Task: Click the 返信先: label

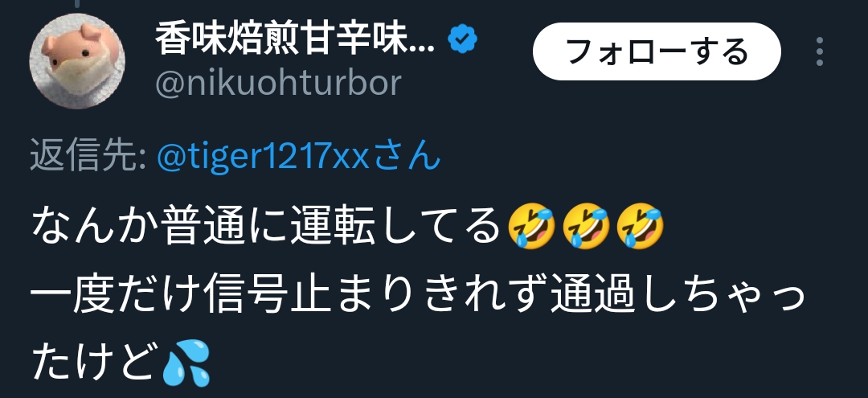Action: click(88, 155)
